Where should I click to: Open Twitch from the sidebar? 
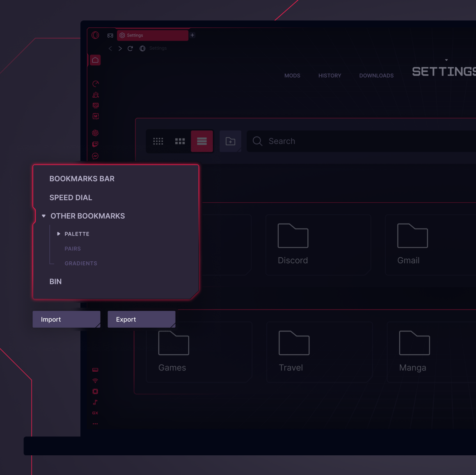(x=95, y=144)
